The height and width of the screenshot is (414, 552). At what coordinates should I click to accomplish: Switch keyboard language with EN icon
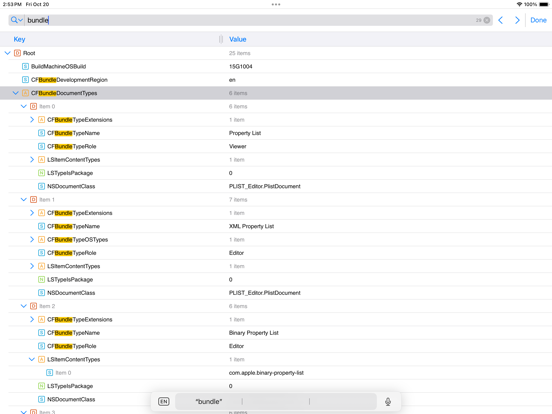pyautogui.click(x=164, y=402)
